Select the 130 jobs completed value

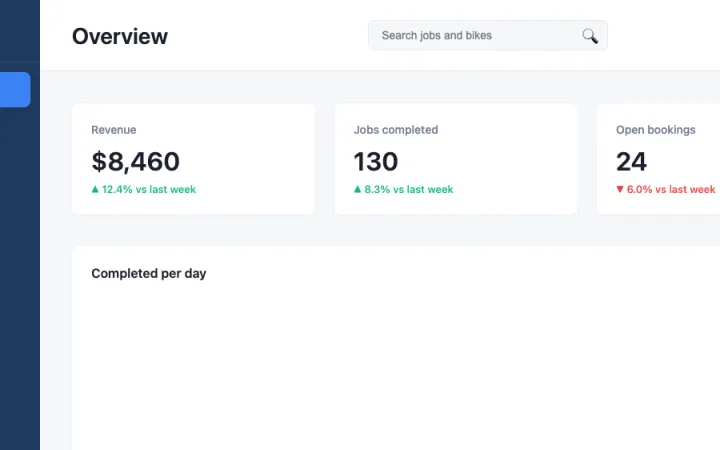376,162
